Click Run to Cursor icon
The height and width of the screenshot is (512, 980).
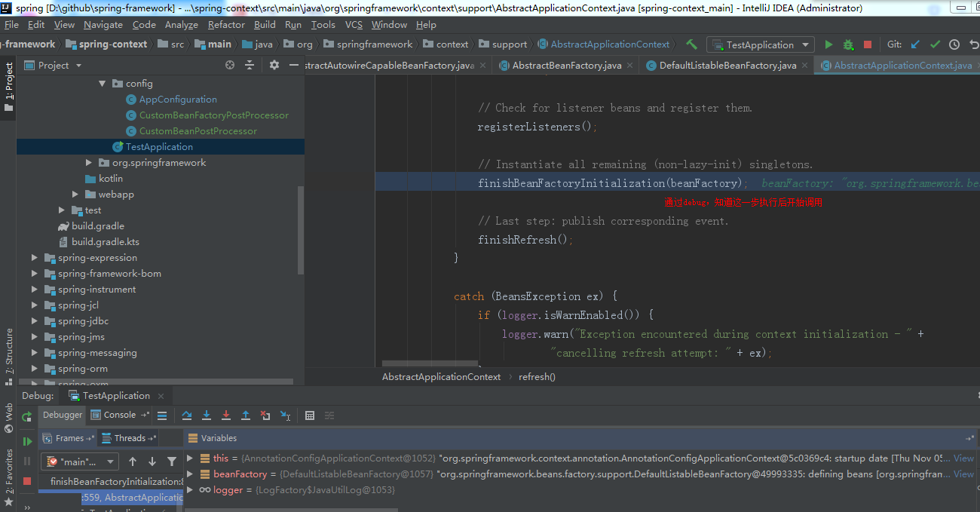coord(286,415)
